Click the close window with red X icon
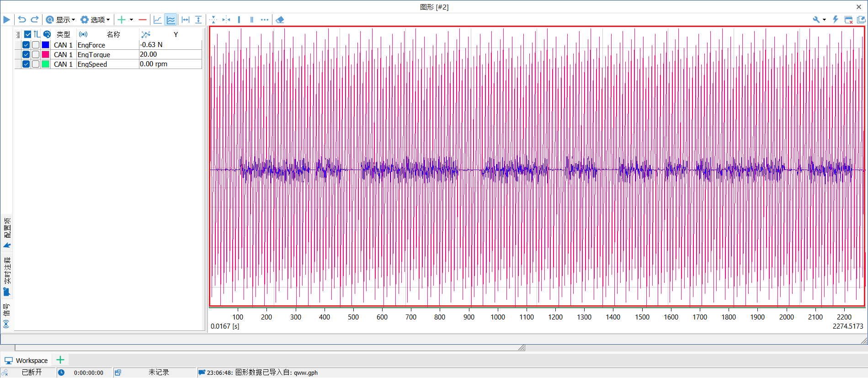868x378 pixels. [x=849, y=20]
